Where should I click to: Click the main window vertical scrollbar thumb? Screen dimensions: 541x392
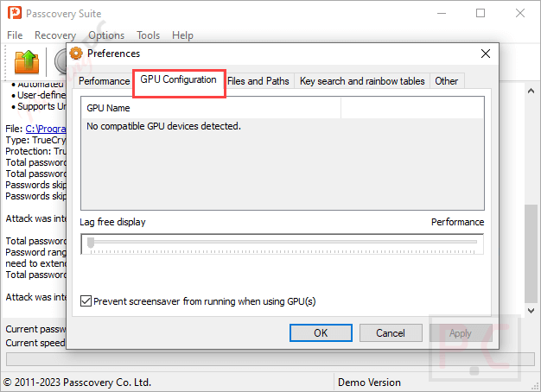531,254
